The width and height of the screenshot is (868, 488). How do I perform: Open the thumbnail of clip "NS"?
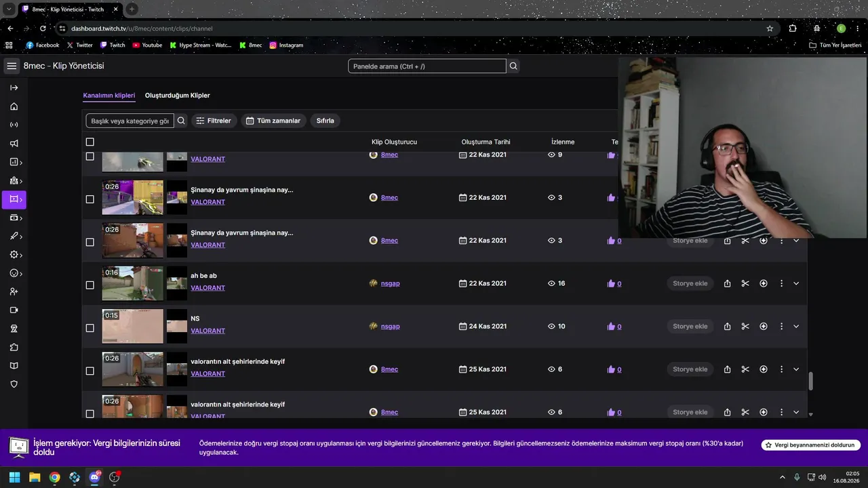(x=133, y=326)
